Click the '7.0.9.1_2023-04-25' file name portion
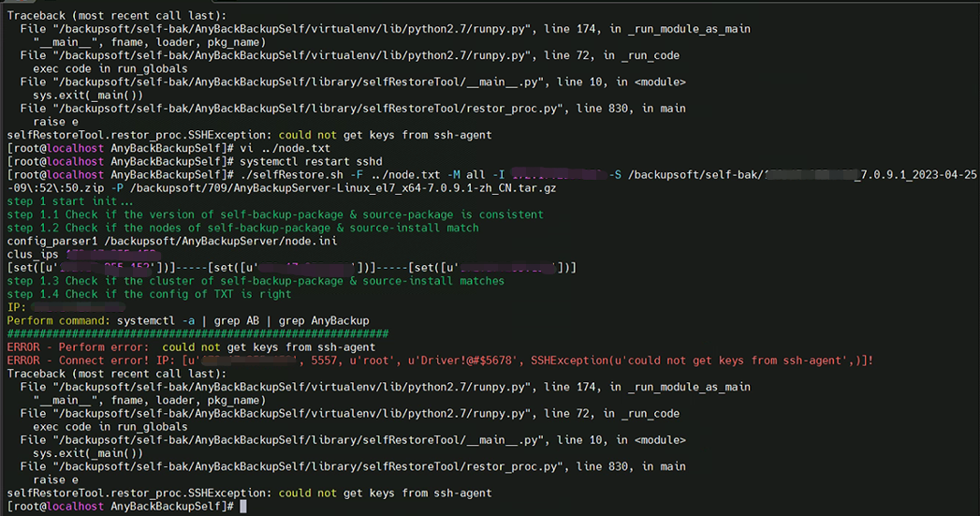980x516 pixels. (918, 174)
